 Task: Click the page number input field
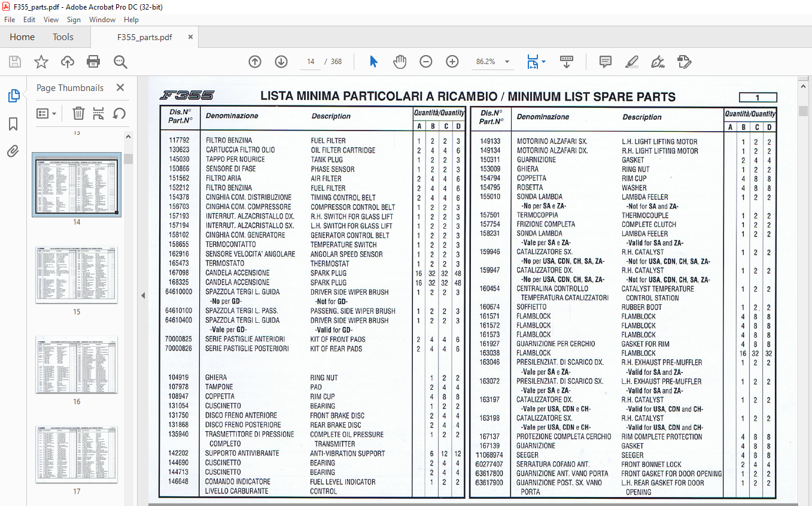pos(311,62)
